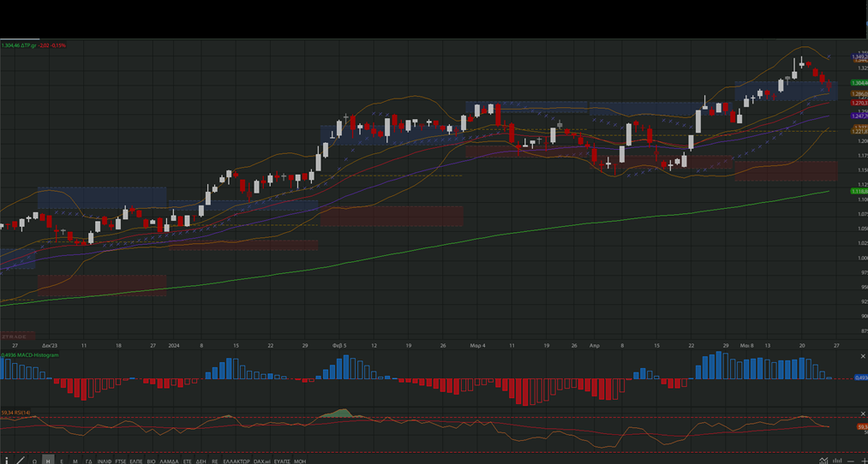Open the indicators chart icon at bottom right
This screenshot has width=868, height=464.
(x=823, y=461)
